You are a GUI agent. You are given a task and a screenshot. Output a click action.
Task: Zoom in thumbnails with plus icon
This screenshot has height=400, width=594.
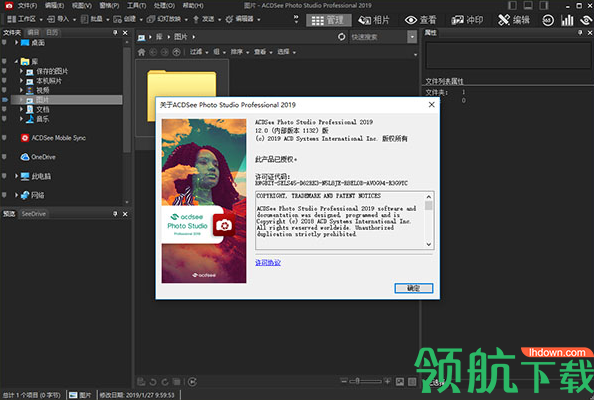(x=387, y=381)
